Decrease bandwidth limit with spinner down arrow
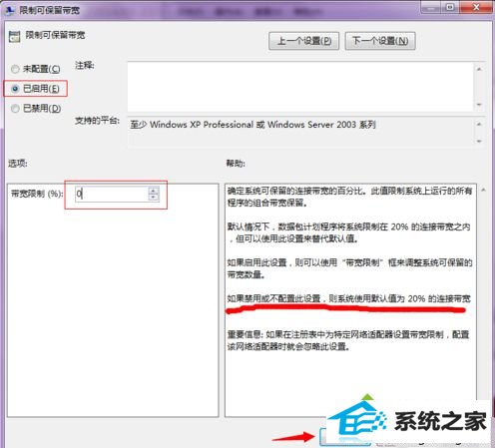This screenshot has height=448, width=495. (154, 198)
